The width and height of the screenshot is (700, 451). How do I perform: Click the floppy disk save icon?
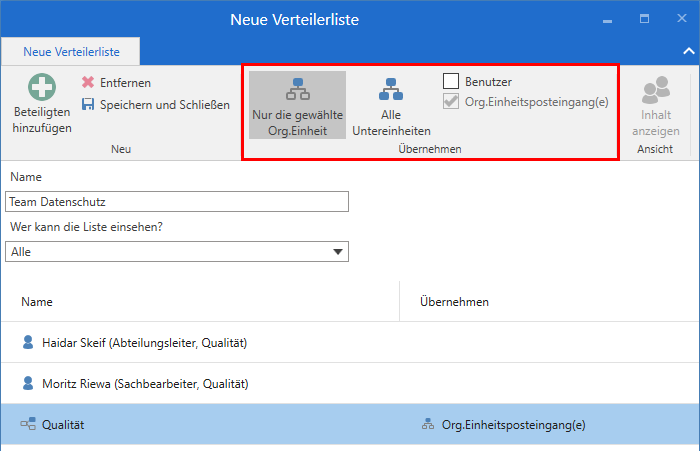coord(88,104)
